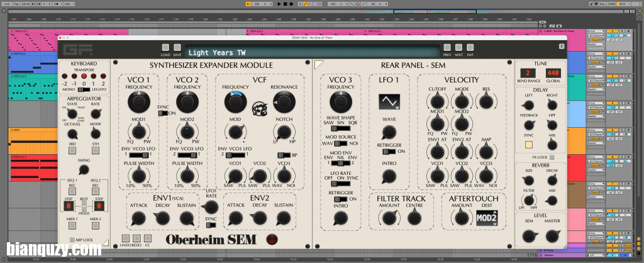Set the VCO 3 LFO RATE selector switch

click(341, 184)
